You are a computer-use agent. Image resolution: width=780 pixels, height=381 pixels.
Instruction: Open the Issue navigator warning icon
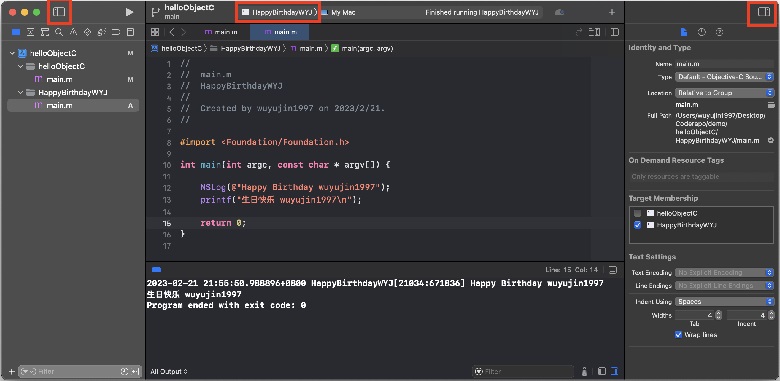(73, 32)
